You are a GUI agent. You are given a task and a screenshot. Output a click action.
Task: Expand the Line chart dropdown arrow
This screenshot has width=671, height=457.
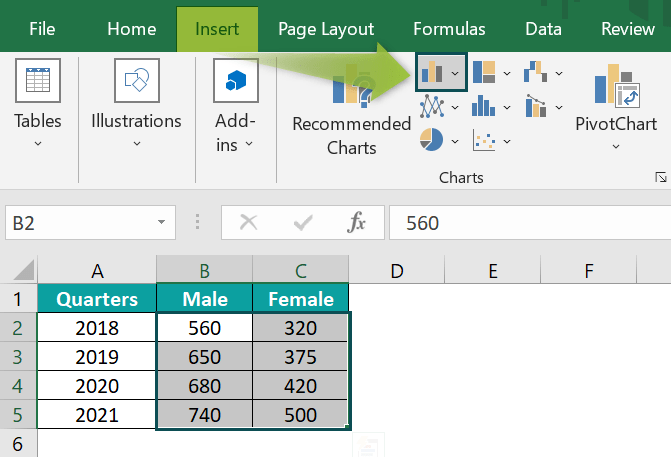(x=455, y=107)
